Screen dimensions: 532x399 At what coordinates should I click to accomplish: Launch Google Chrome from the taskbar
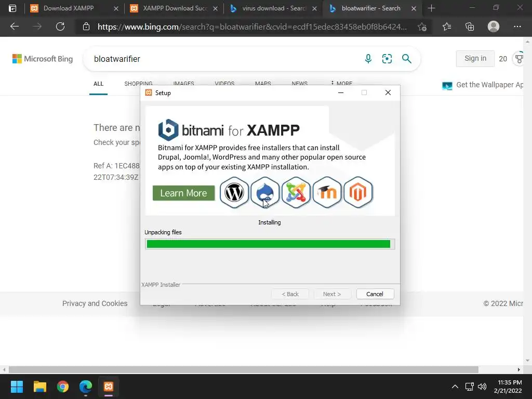(x=63, y=387)
